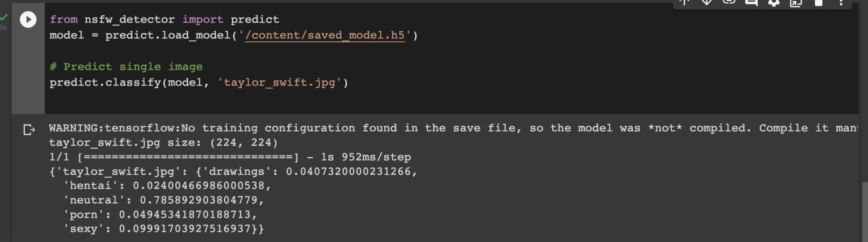Viewport: 868px width, 242px height.
Task: Click the cell output actions icon
Action: [x=29, y=130]
